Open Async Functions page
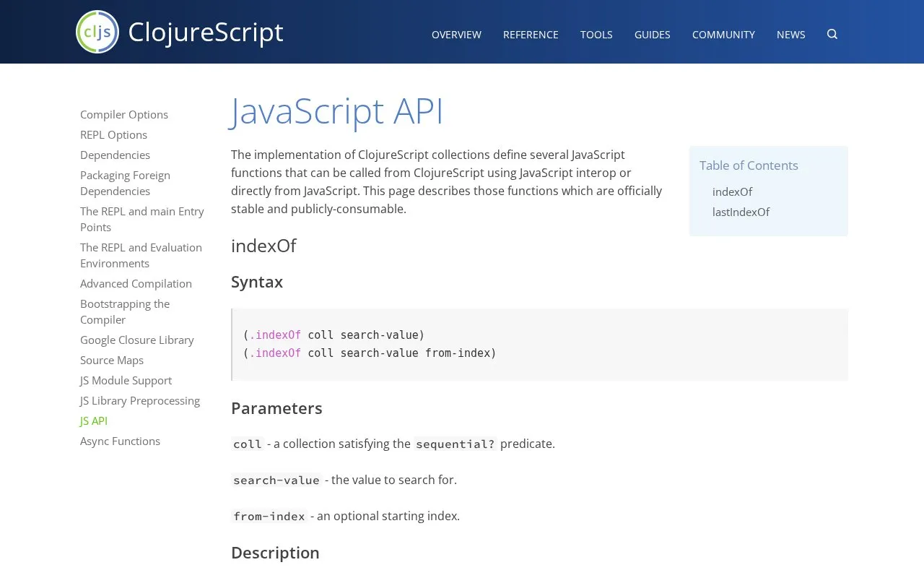This screenshot has height=578, width=924. tap(120, 441)
